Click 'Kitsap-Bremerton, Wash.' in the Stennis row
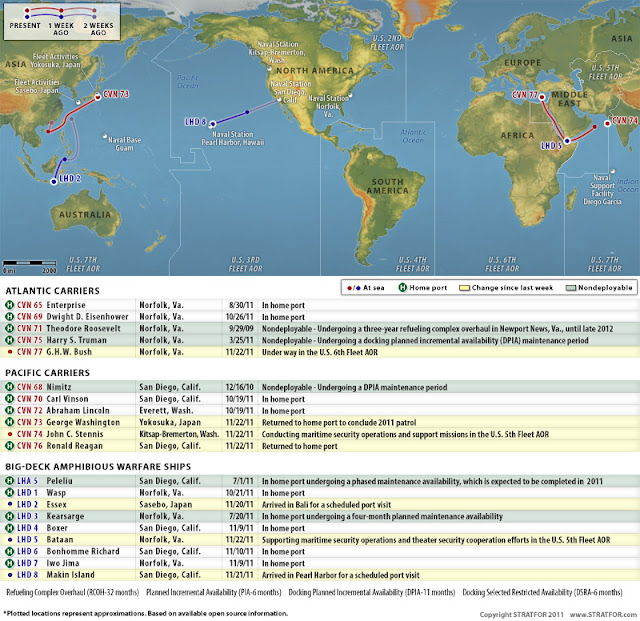The height and width of the screenshot is (621, 640). 179,434
